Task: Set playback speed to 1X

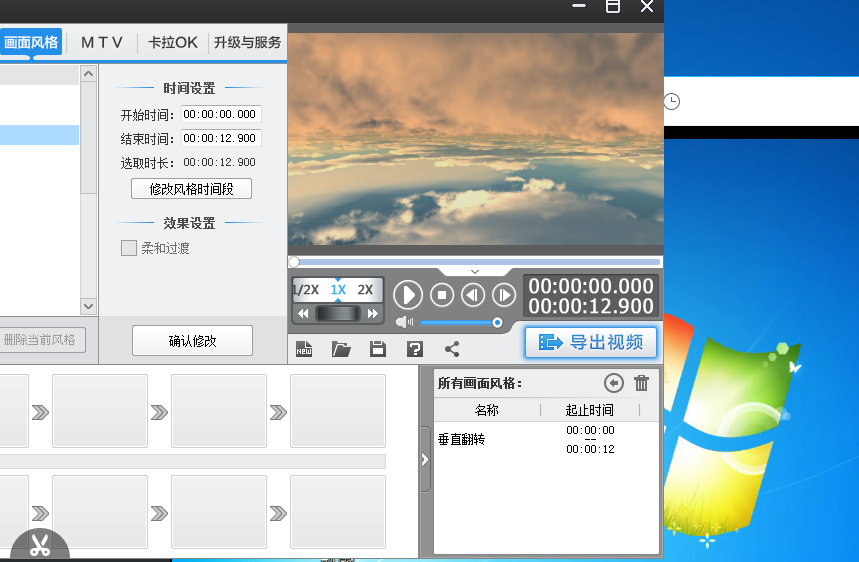Action: (338, 290)
